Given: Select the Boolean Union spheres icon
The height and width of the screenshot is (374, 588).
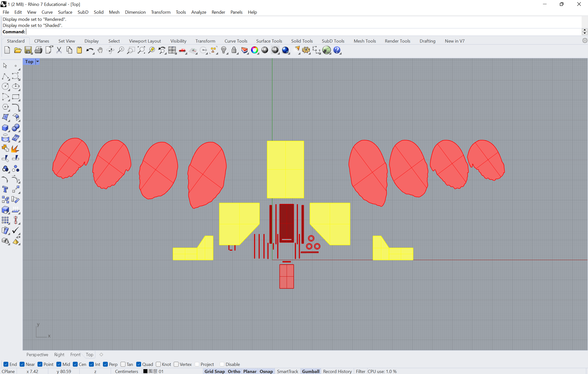Looking at the screenshot, I should (x=16, y=128).
